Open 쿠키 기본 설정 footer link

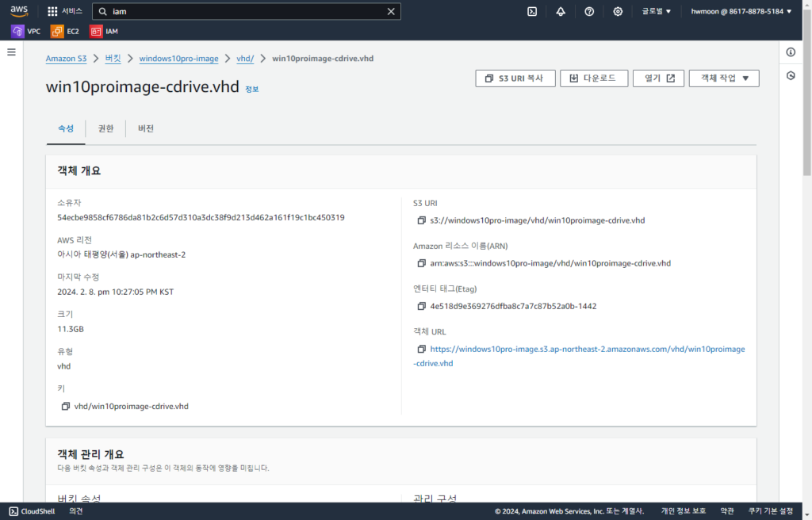pos(771,511)
